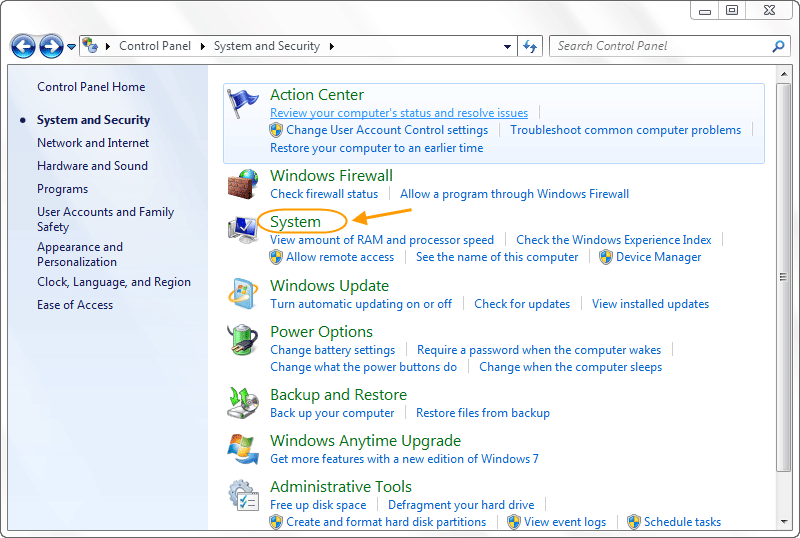Click See the name of this computer

pyautogui.click(x=497, y=257)
